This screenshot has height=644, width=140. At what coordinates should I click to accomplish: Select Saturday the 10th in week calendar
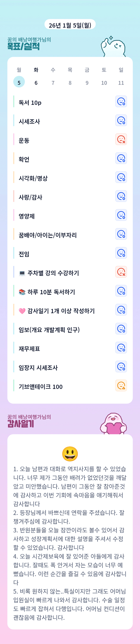pos(104,83)
